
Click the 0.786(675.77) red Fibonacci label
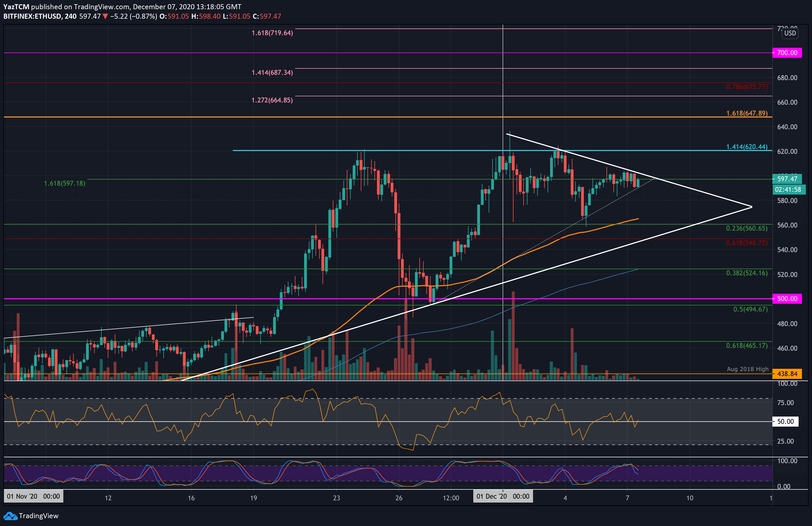click(x=746, y=87)
